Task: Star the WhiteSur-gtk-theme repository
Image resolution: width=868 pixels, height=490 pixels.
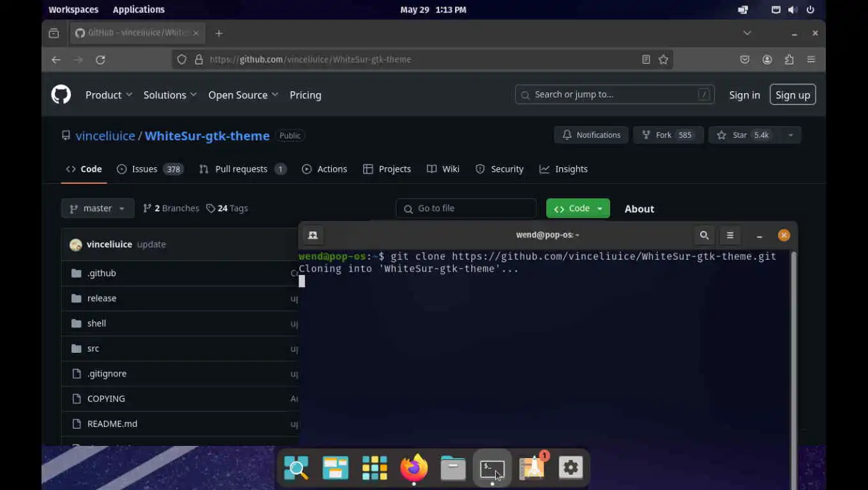Action: 745,135
